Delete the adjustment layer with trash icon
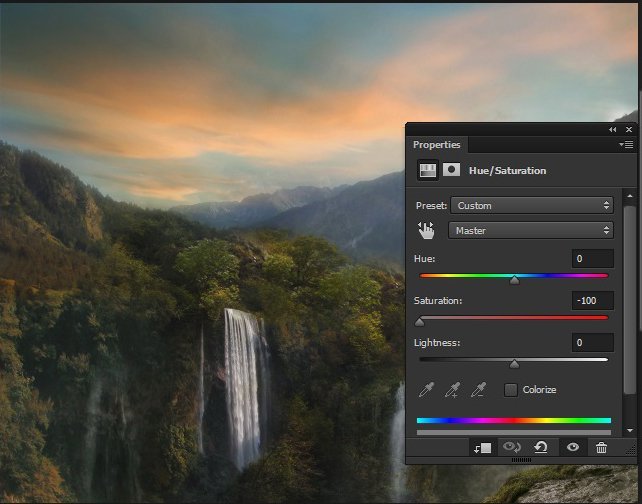The height and width of the screenshot is (504, 642). [x=601, y=448]
